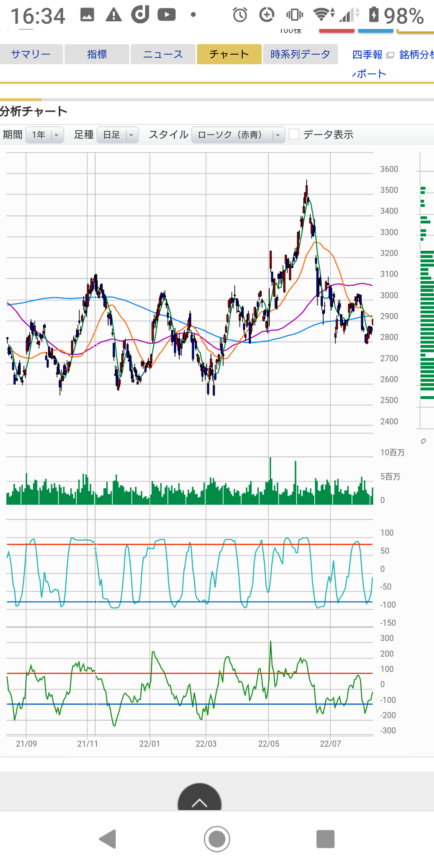Open the サマリー tab
The image size is (434, 868).
click(31, 54)
